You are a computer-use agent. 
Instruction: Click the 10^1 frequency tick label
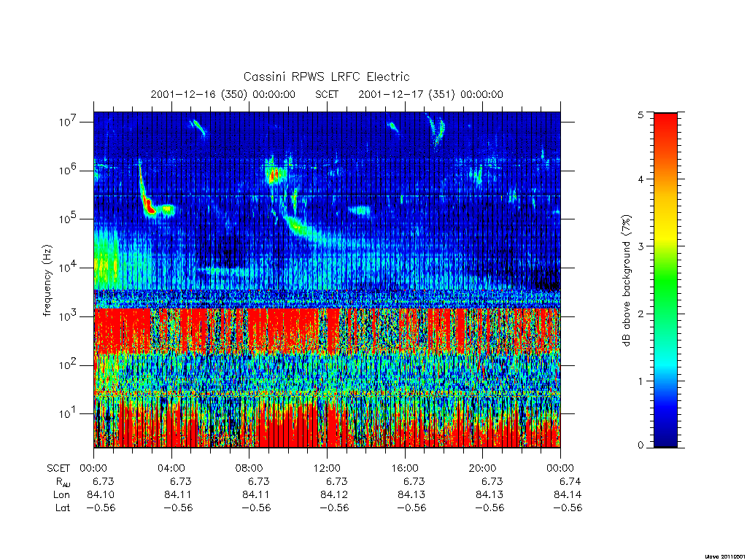(69, 414)
